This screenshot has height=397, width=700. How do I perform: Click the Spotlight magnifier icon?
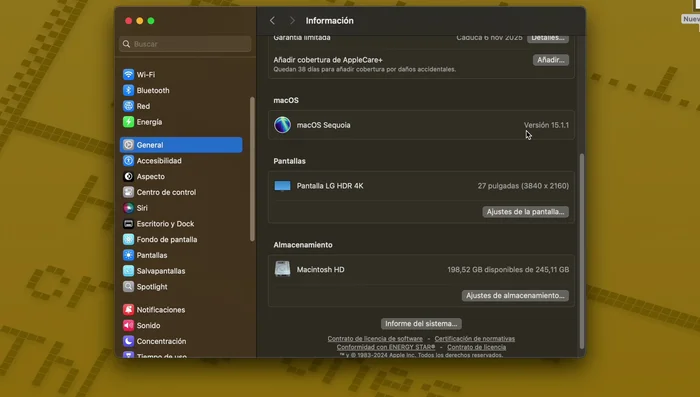[128, 286]
